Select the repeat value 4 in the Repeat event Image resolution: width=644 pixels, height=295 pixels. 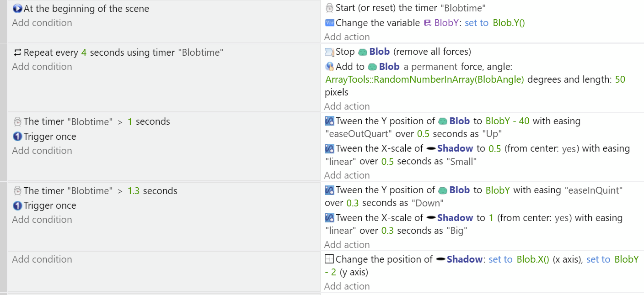tap(84, 53)
